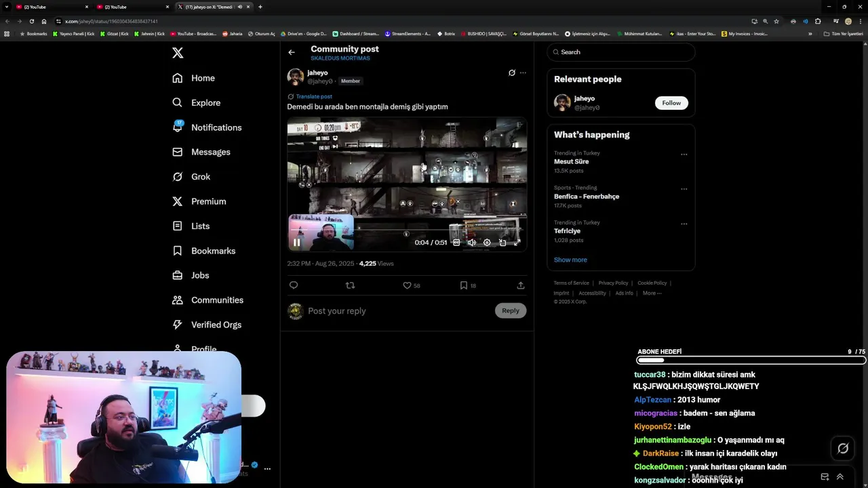Screen dimensions: 868x488
Task: Open StreamElements bookmark
Action: point(408,33)
